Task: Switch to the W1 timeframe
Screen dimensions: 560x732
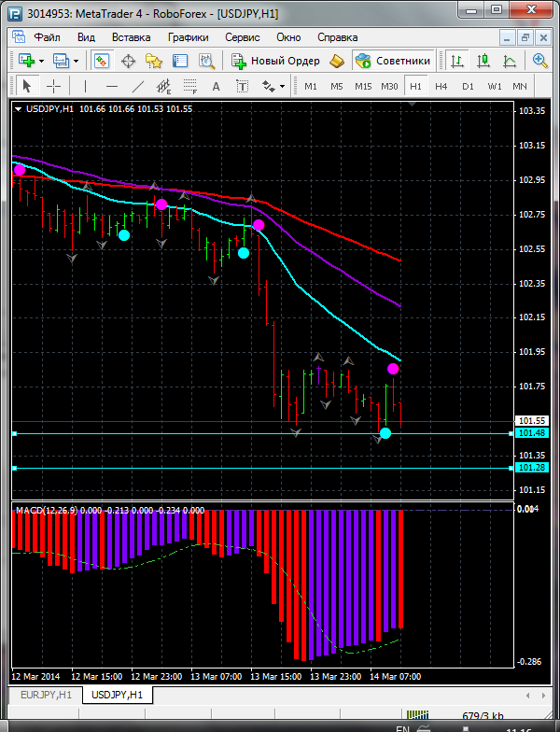Action: pyautogui.click(x=495, y=86)
